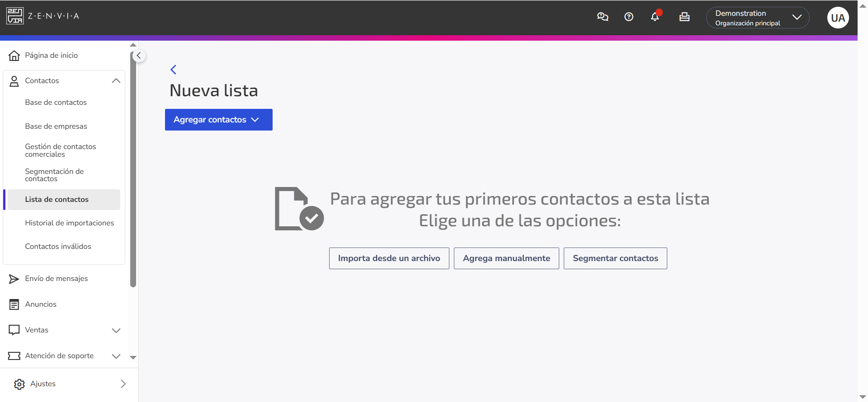Click the page scrollbar down arrow
Screen dimensions: 868x402
click(863, 397)
